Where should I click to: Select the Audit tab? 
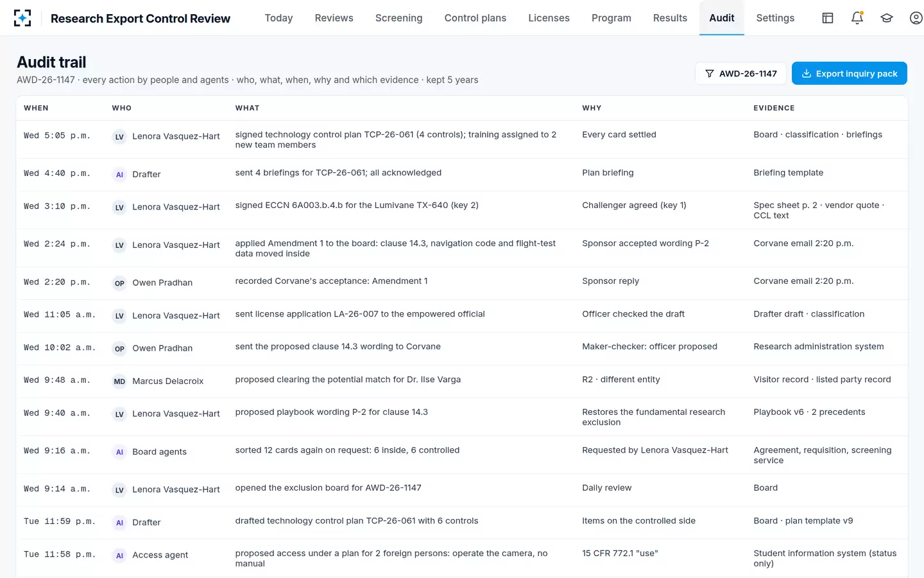[722, 18]
